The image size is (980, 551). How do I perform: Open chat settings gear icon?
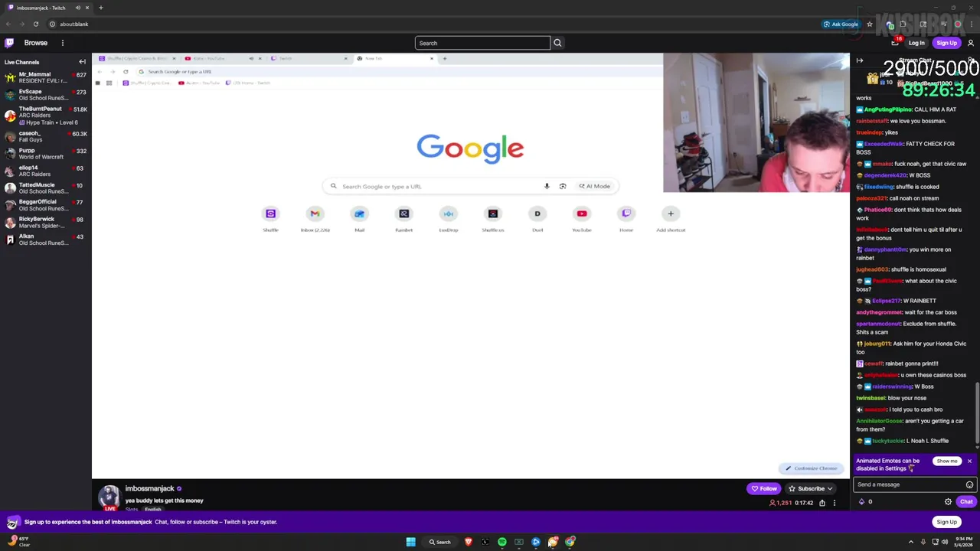click(x=948, y=502)
